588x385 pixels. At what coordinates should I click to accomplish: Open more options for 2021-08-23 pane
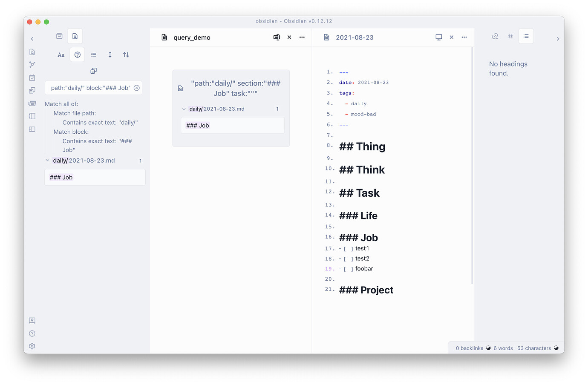pos(464,37)
